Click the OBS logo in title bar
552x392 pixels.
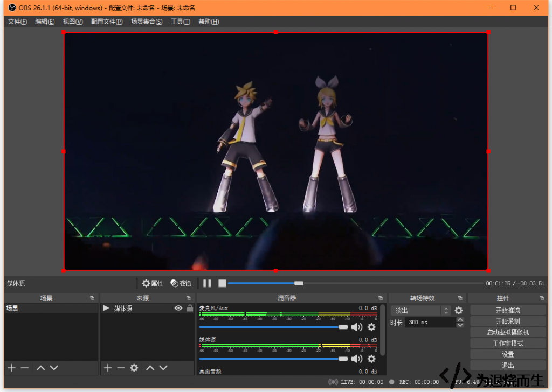click(x=12, y=8)
